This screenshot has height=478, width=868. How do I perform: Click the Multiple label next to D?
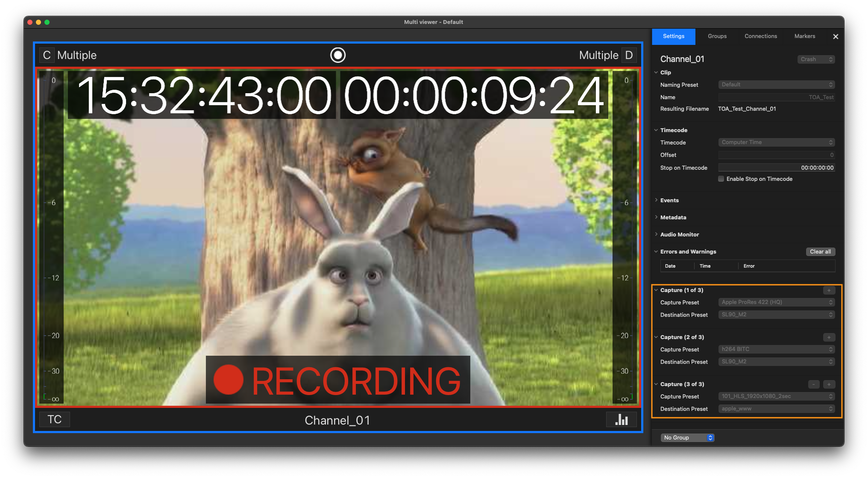pos(598,55)
